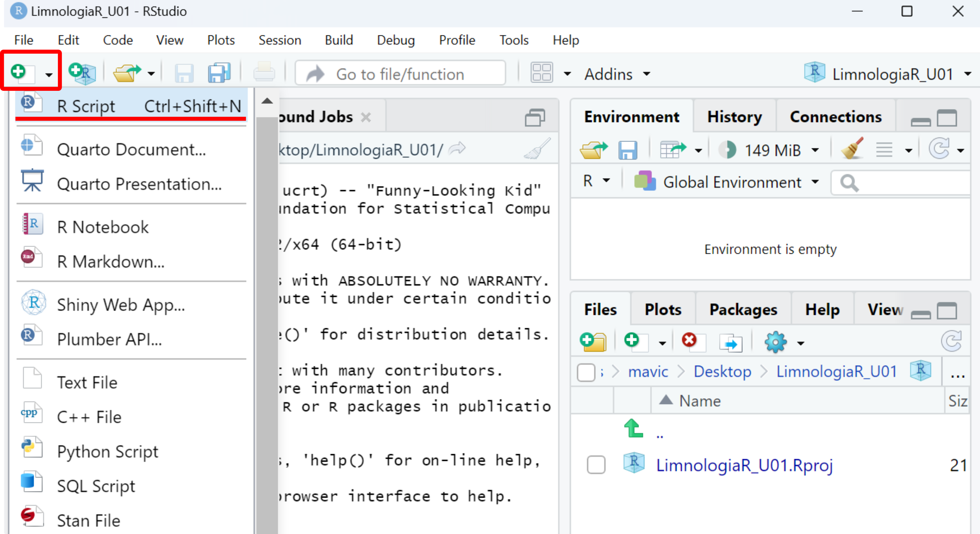The image size is (980, 534).
Task: Click the Print icon in the toolbar
Action: [264, 72]
